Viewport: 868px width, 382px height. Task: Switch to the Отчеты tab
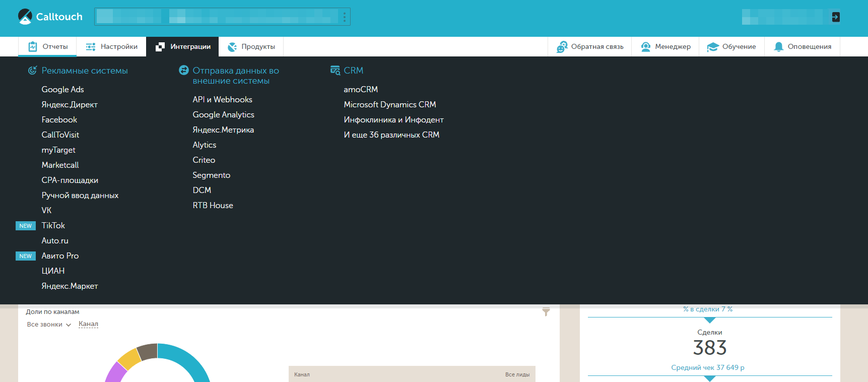[48, 47]
